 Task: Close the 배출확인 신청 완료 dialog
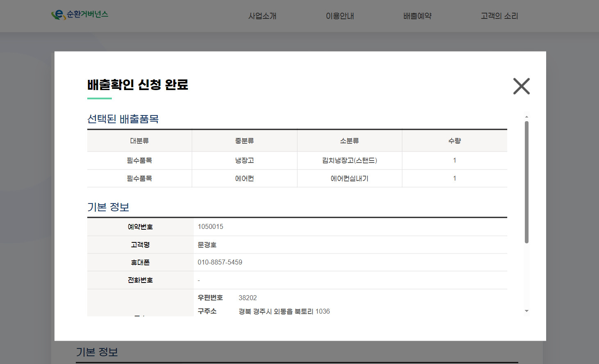coord(521,86)
